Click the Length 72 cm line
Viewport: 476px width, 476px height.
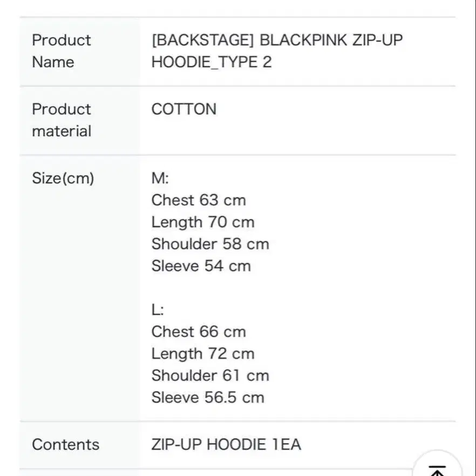(x=203, y=353)
